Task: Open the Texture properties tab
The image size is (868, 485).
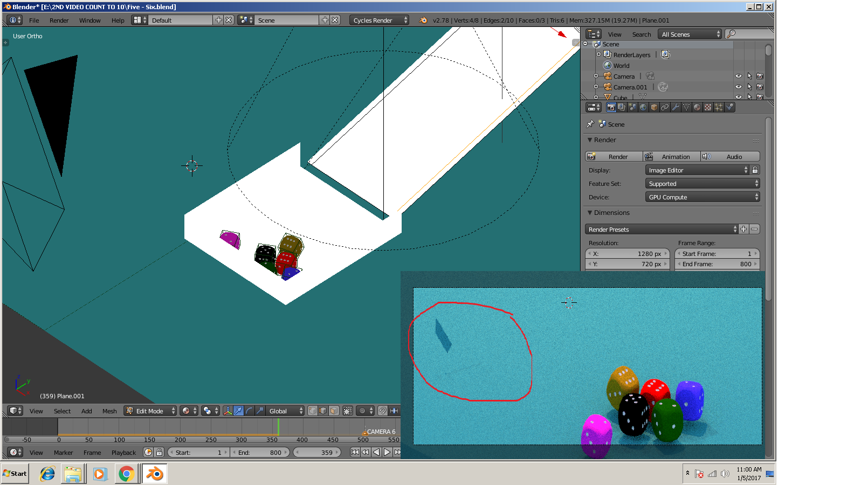Action: point(708,107)
